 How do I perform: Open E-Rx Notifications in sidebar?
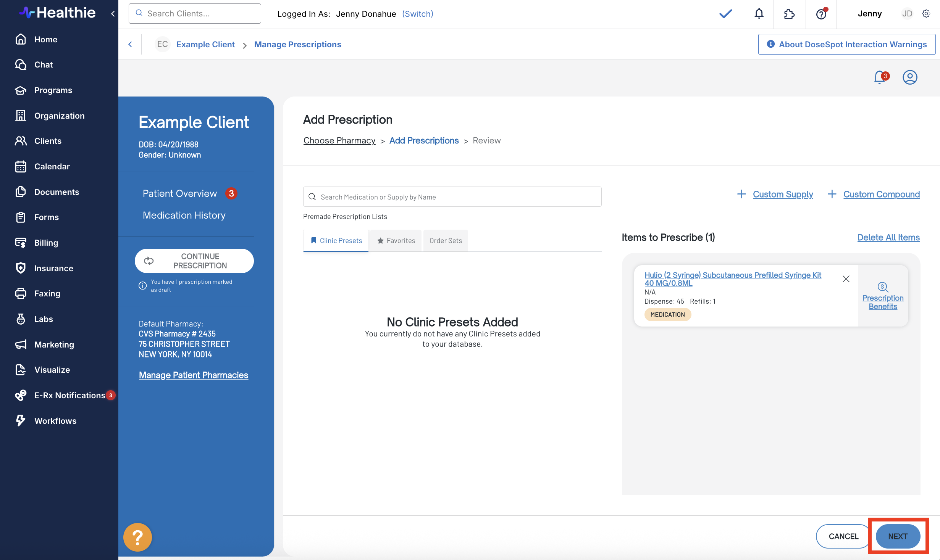click(x=69, y=395)
